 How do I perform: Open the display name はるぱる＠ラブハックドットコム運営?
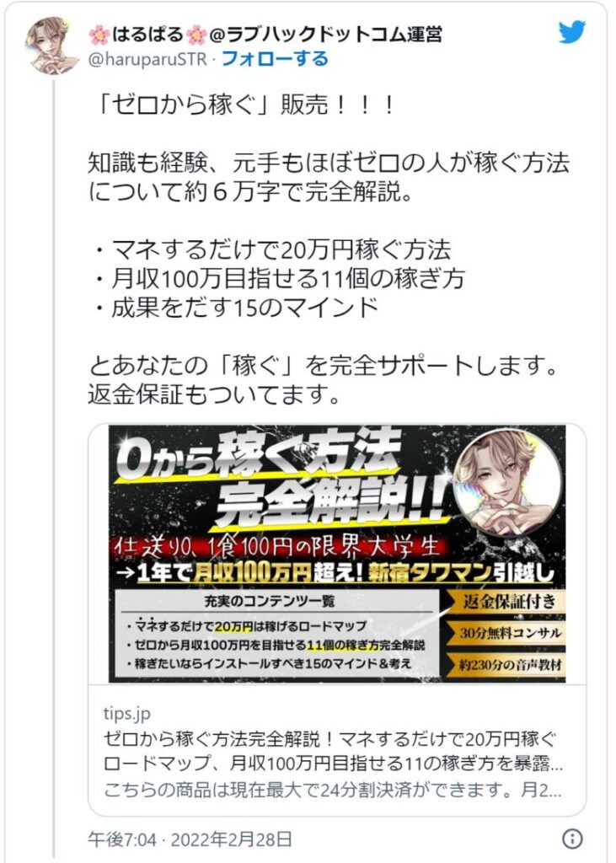265,35
